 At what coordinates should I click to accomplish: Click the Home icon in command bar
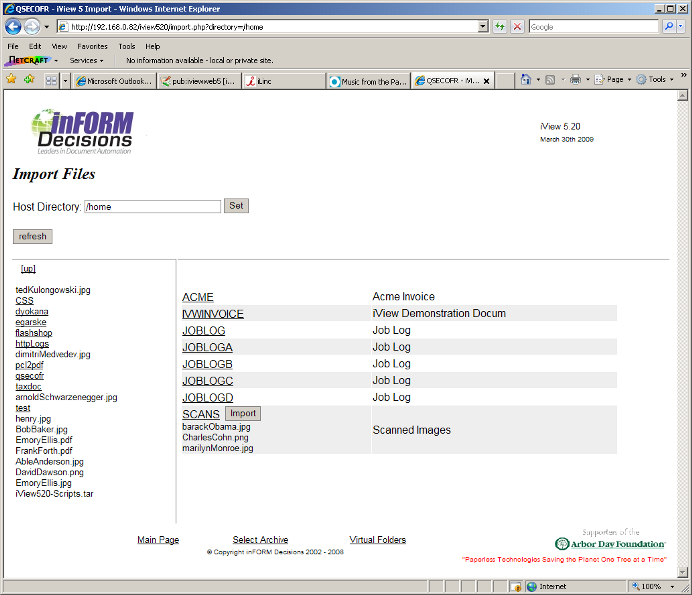tap(526, 79)
